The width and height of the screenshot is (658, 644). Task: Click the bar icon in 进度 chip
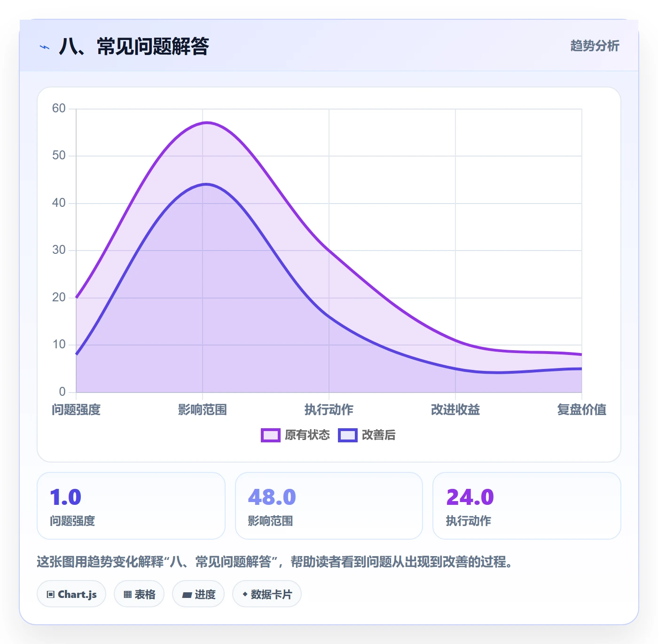pos(187,595)
